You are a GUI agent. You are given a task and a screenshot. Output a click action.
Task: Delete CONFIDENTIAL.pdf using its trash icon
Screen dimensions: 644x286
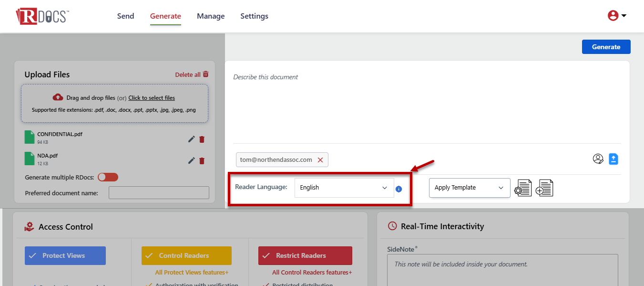click(202, 139)
